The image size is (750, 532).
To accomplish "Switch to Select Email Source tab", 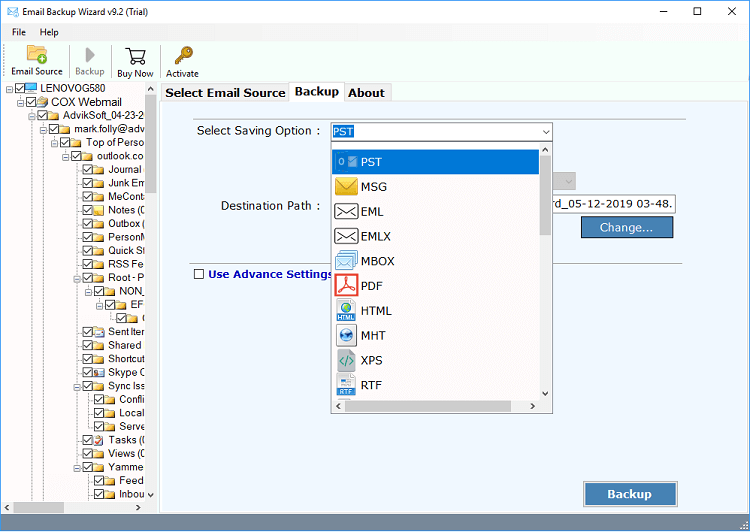I will click(x=225, y=93).
